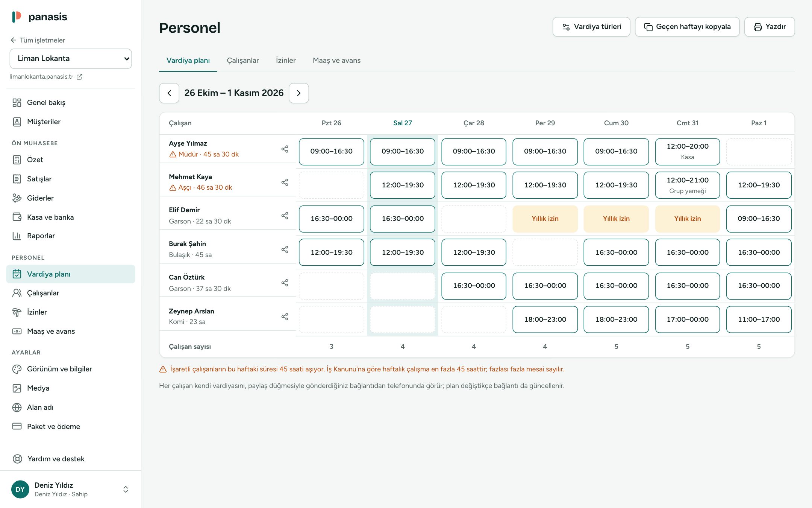Open Paket ve ödeme page

click(71, 426)
